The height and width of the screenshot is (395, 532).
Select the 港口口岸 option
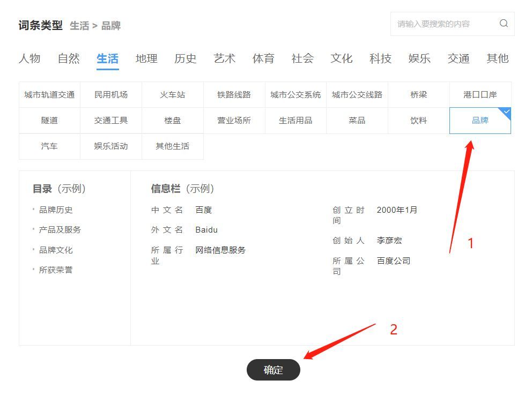click(480, 95)
